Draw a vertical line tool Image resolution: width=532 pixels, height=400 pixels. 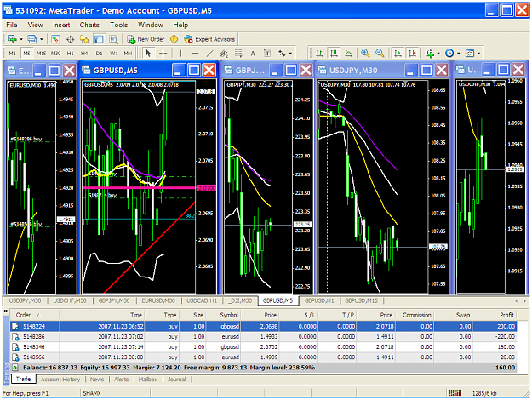click(180, 53)
